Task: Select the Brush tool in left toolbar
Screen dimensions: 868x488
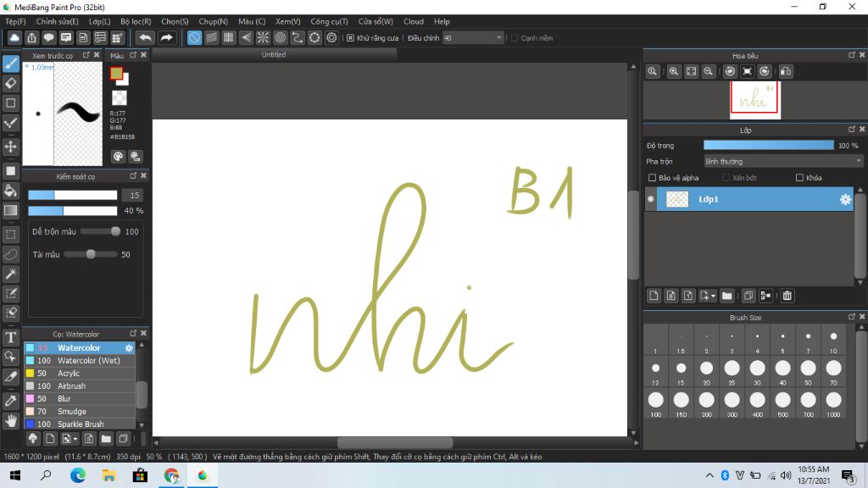Action: pos(11,64)
